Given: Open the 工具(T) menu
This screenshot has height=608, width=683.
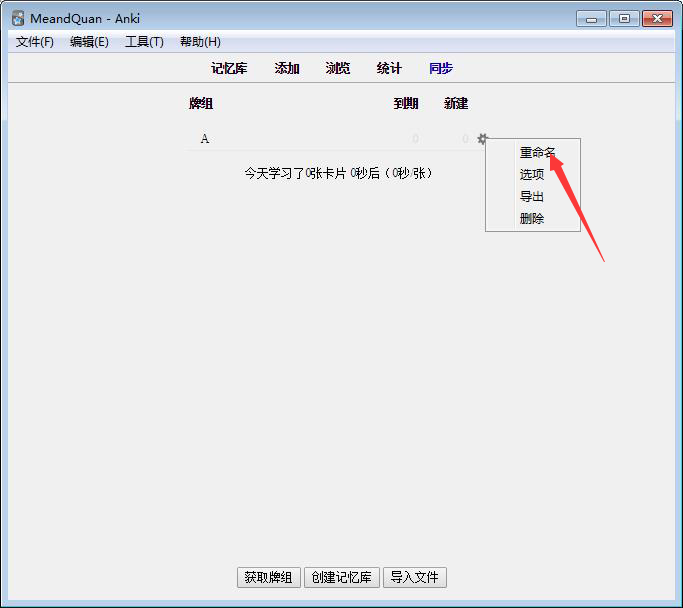Looking at the screenshot, I should [x=144, y=42].
